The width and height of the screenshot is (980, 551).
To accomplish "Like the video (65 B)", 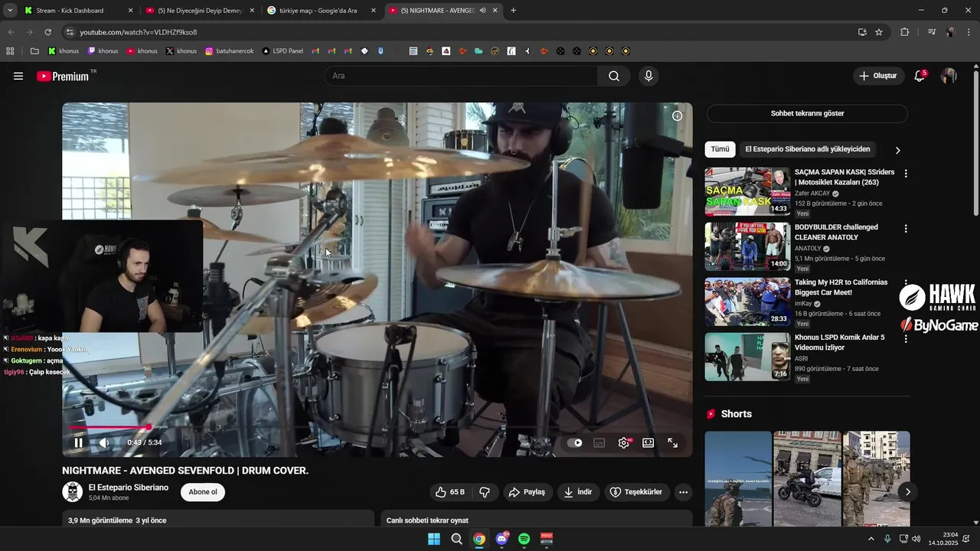I will click(450, 492).
